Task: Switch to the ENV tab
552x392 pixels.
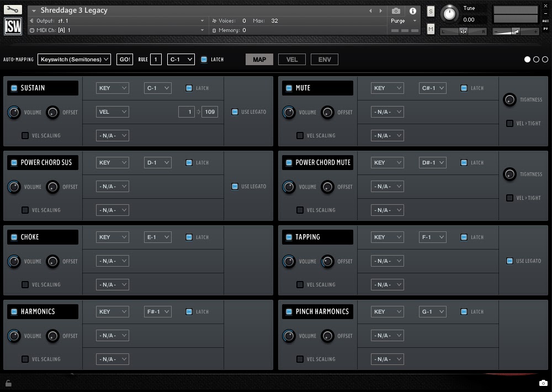Action: coord(325,60)
